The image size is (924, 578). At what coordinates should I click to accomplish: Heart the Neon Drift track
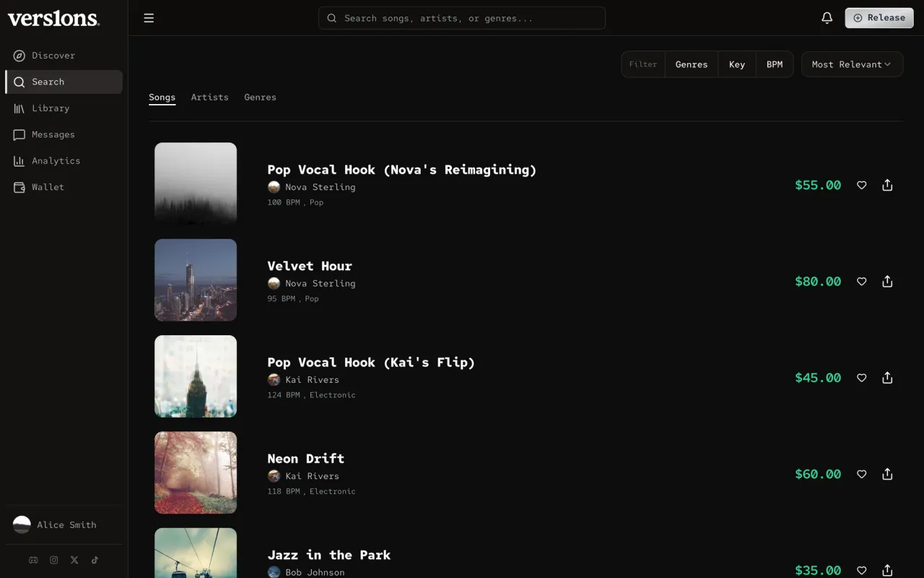[x=861, y=474]
